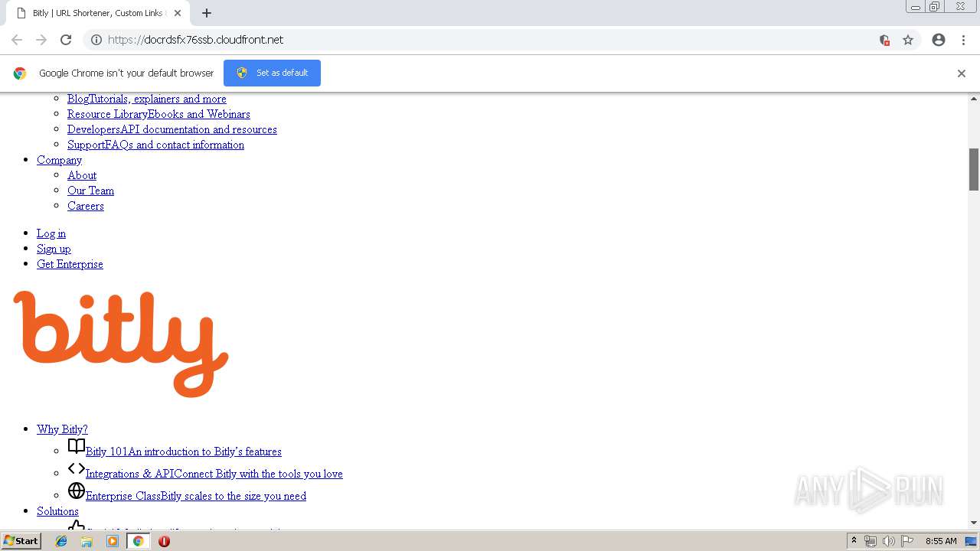Open the Our Team link
This screenshot has width=980, height=551.
point(90,191)
